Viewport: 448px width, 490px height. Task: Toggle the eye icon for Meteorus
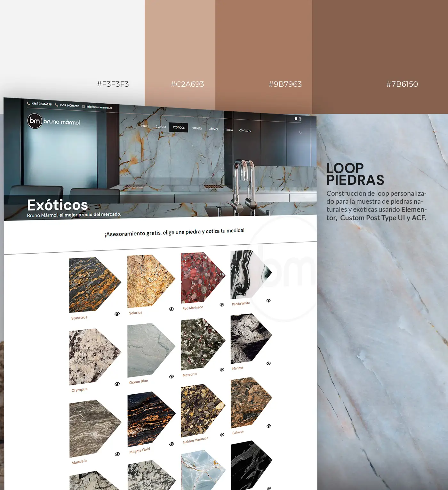coord(222,370)
